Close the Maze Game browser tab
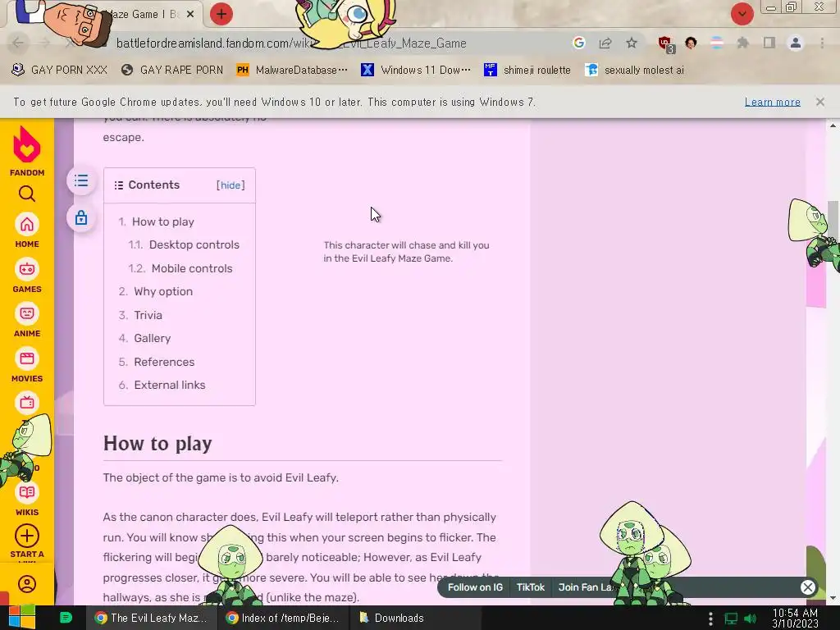 point(190,15)
